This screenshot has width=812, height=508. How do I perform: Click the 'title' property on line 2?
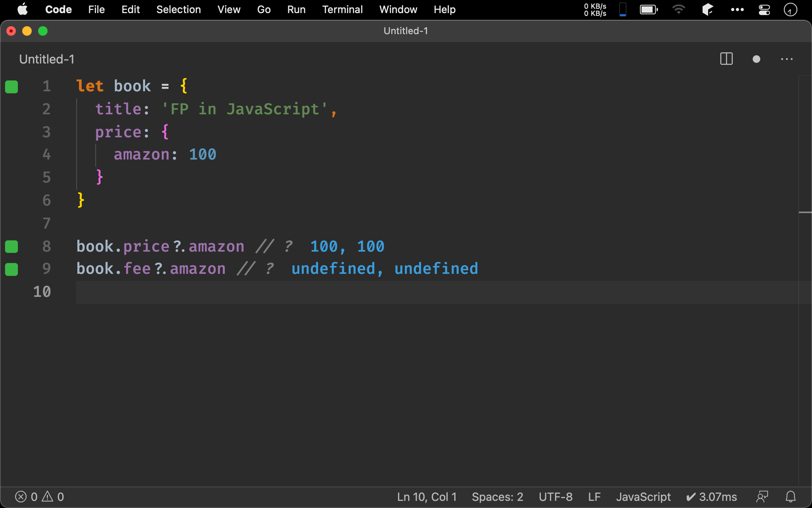118,109
